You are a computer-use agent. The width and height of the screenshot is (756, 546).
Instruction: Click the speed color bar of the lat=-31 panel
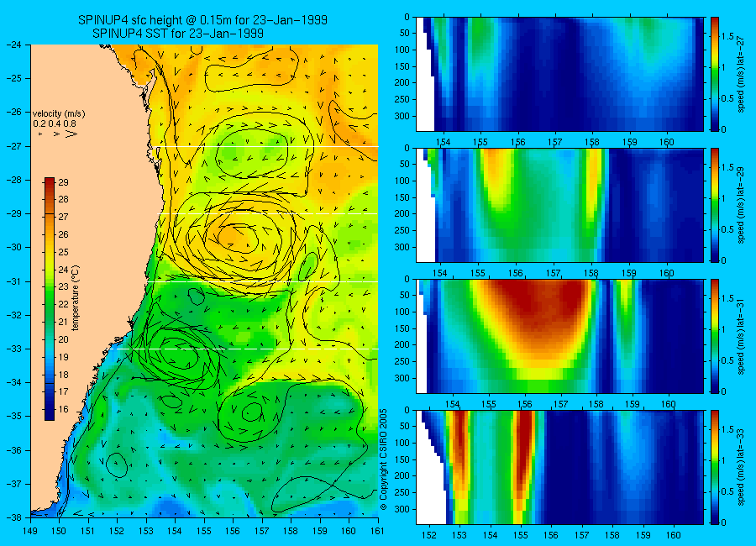point(714,336)
